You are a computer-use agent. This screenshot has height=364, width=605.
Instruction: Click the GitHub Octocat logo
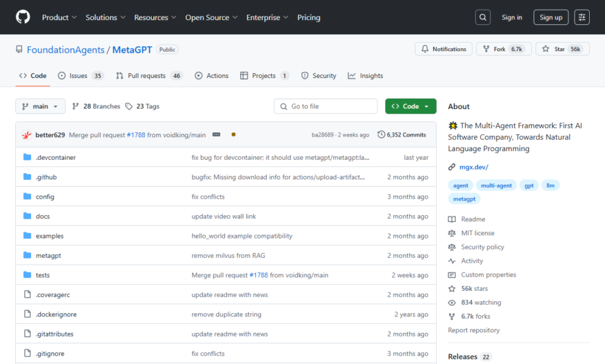23,17
